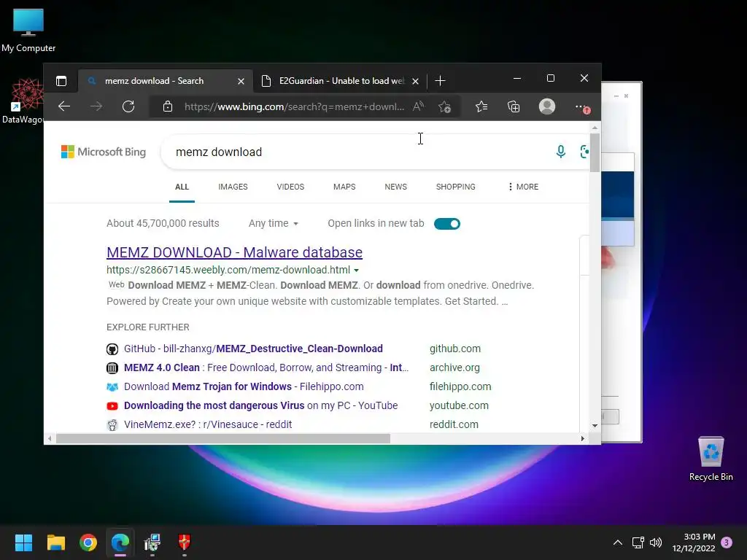Click the vertical scrollbar thumb

coord(595,152)
